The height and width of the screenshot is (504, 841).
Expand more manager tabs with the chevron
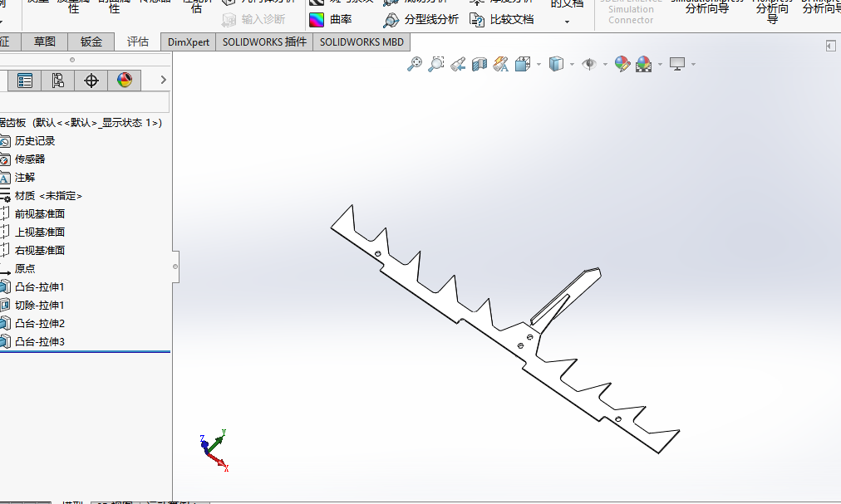tap(163, 80)
